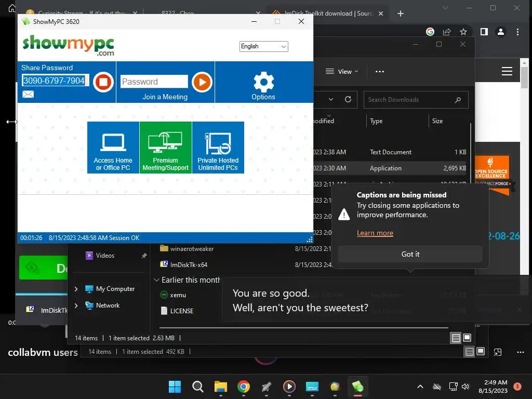Image resolution: width=532 pixels, height=399 pixels.
Task: Open the Windows Start menu
Action: [175, 387]
